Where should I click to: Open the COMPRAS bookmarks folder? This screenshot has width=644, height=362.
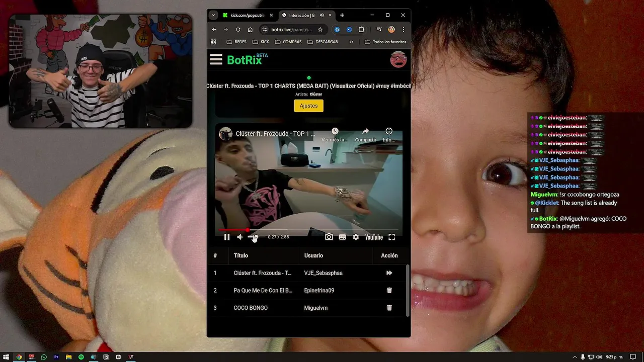[x=288, y=42]
